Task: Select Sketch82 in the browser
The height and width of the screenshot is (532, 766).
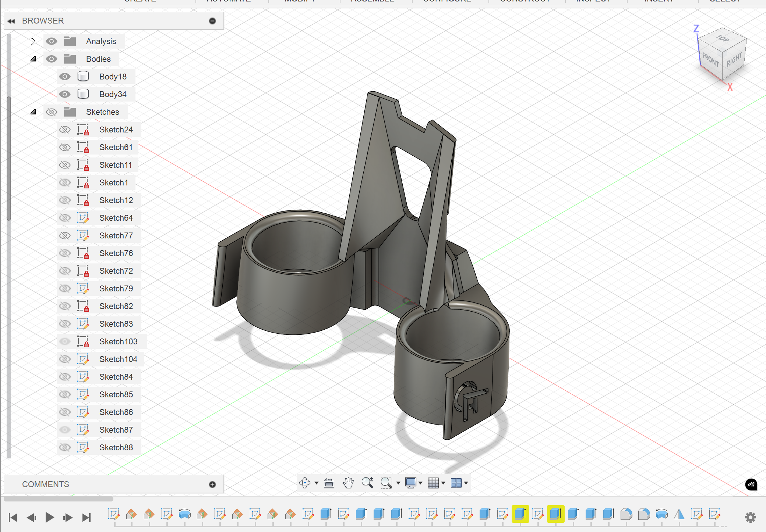Action: [116, 306]
